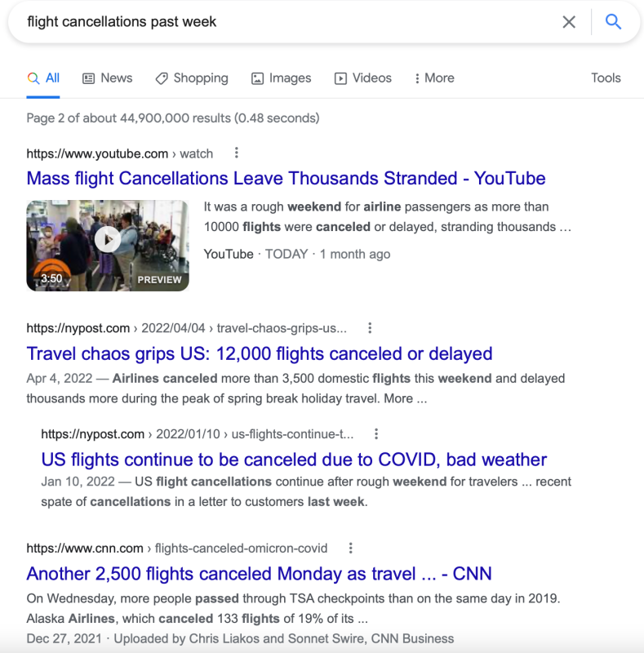The image size is (644, 653).
Task: Select the All results tab
Action: click(43, 78)
